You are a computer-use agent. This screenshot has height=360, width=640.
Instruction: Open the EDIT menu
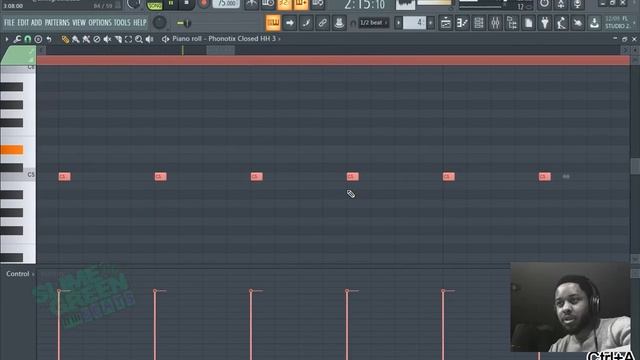23,22
